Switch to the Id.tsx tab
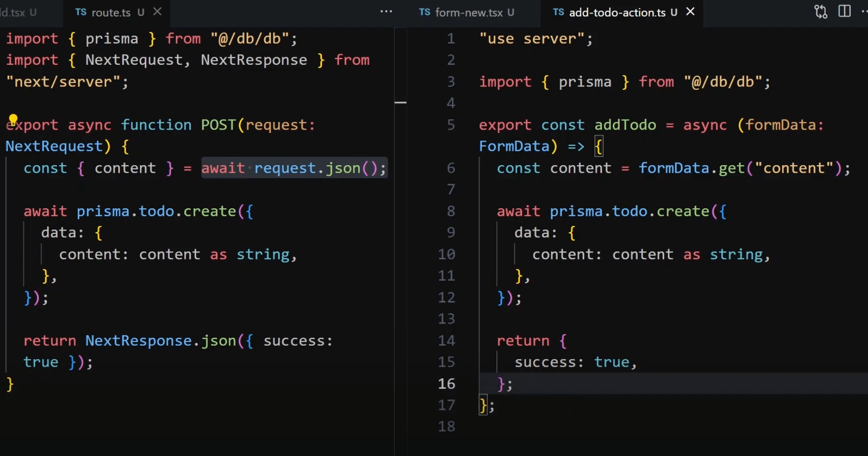868x456 pixels. coord(13,12)
